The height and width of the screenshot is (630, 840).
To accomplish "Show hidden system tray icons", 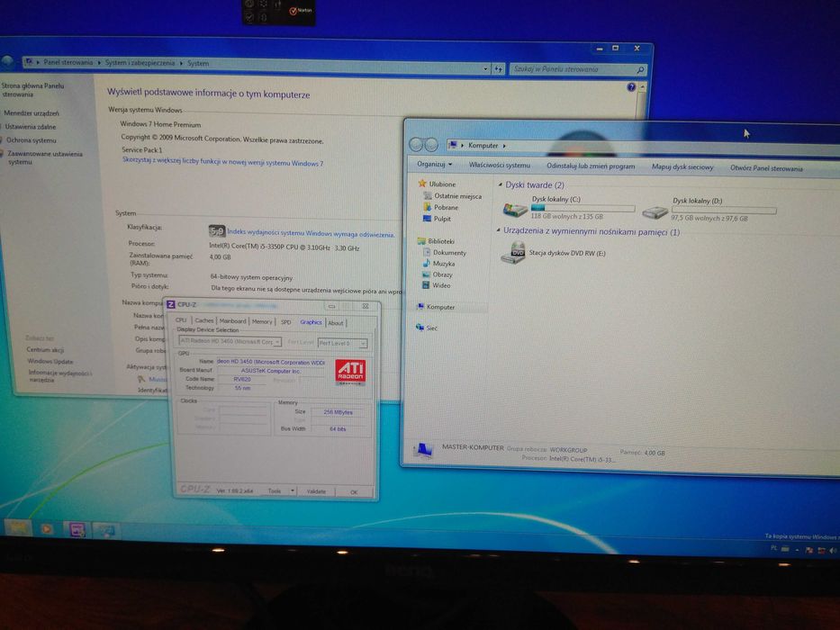I will pos(797,550).
